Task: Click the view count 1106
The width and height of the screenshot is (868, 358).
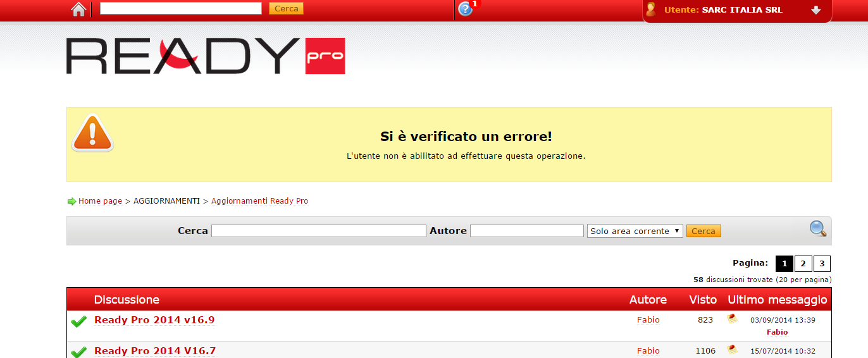Action: pyautogui.click(x=705, y=351)
